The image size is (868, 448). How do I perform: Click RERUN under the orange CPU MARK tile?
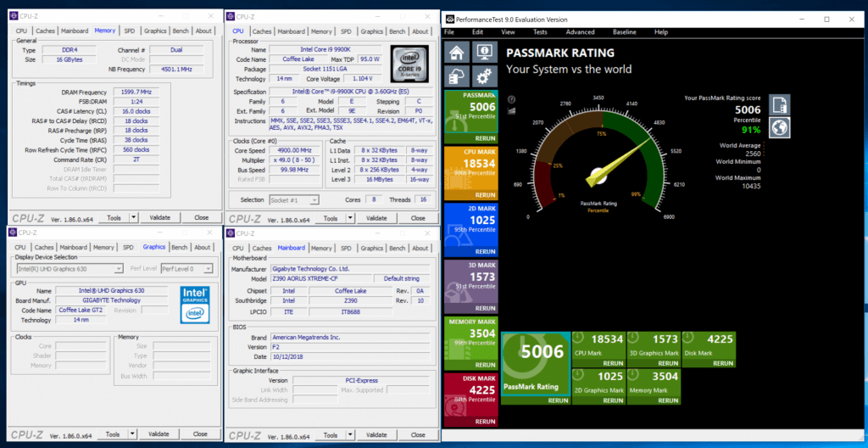point(485,195)
